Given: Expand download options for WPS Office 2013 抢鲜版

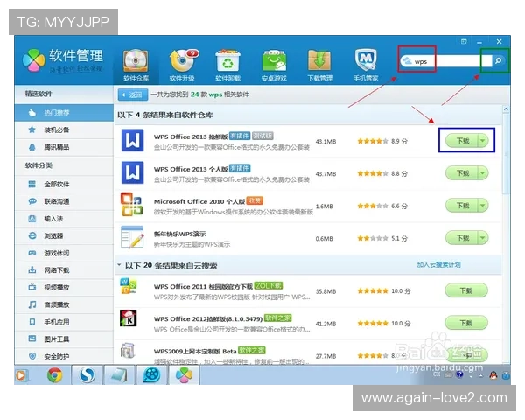Looking at the screenshot, I should coord(482,141).
